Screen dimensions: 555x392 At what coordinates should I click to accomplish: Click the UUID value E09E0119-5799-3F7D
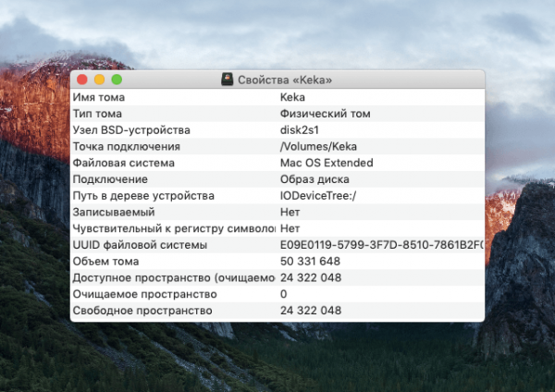382,245
